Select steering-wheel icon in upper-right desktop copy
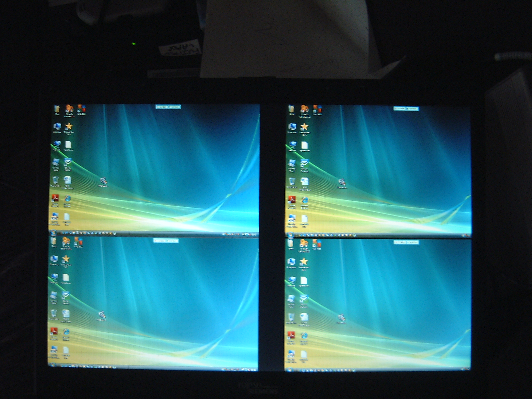This screenshot has height=399, width=532. 342,182
